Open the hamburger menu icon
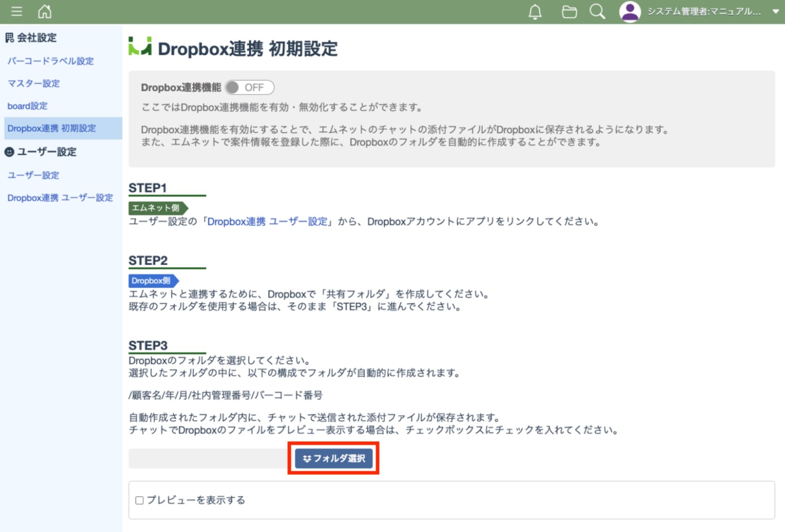Image resolution: width=785 pixels, height=532 pixels. tap(16, 11)
